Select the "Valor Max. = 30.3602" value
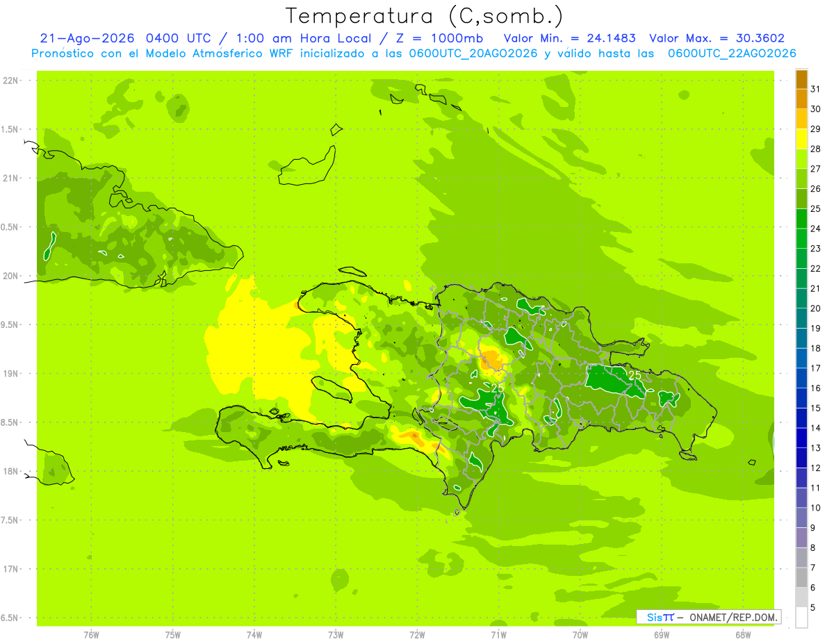This screenshot has width=834, height=644. click(x=717, y=38)
